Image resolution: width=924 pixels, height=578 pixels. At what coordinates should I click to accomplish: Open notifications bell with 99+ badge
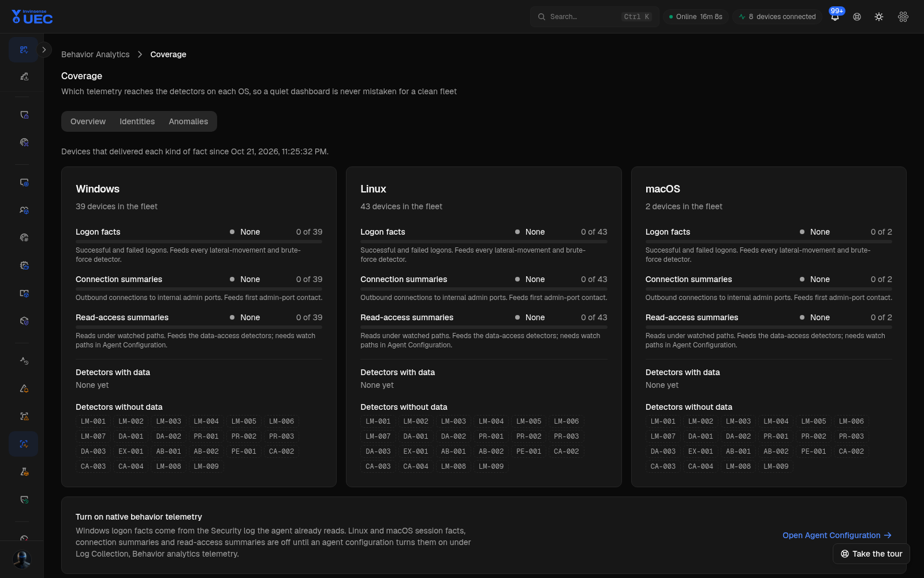835,17
